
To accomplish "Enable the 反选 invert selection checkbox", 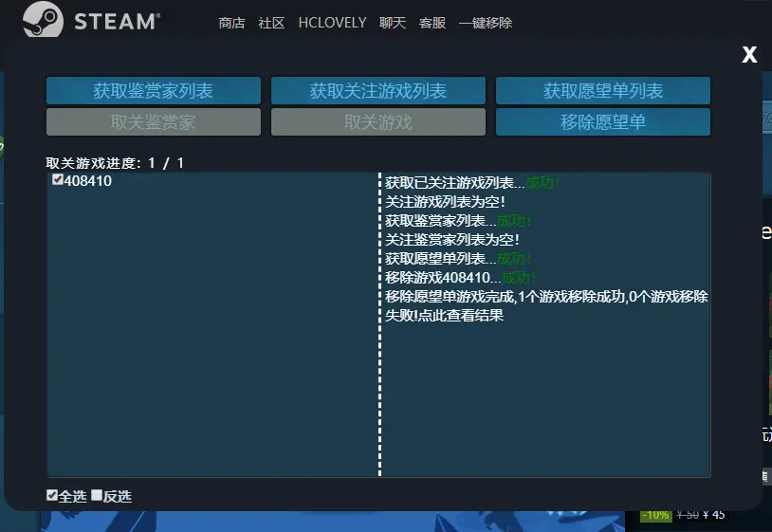I will (97, 495).
